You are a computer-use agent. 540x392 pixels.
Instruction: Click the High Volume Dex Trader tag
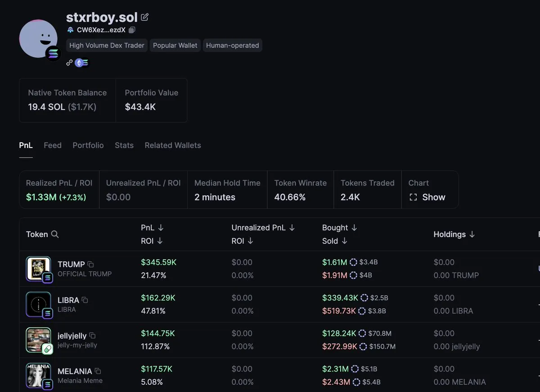pyautogui.click(x=107, y=45)
